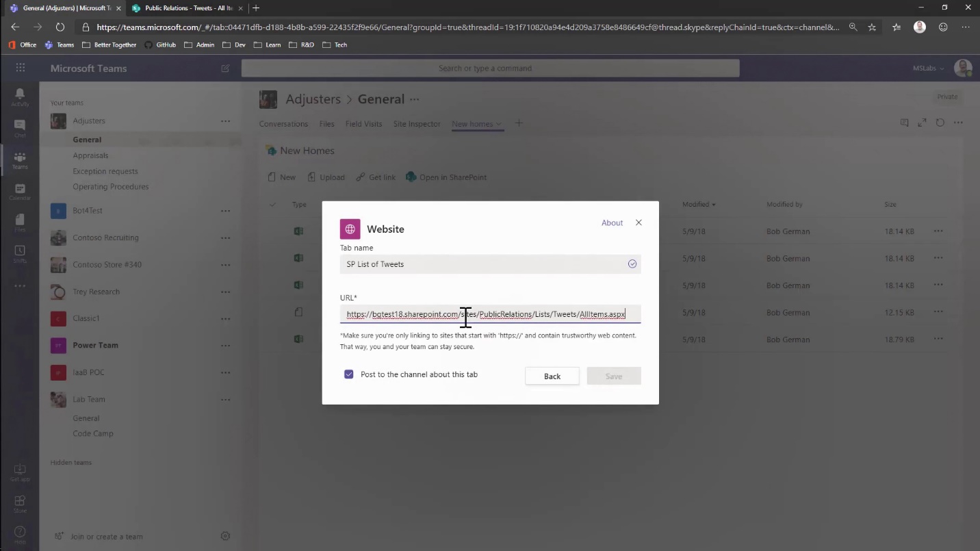Click the Search or type a command box
Viewport: 980px width, 551px height.
490,68
